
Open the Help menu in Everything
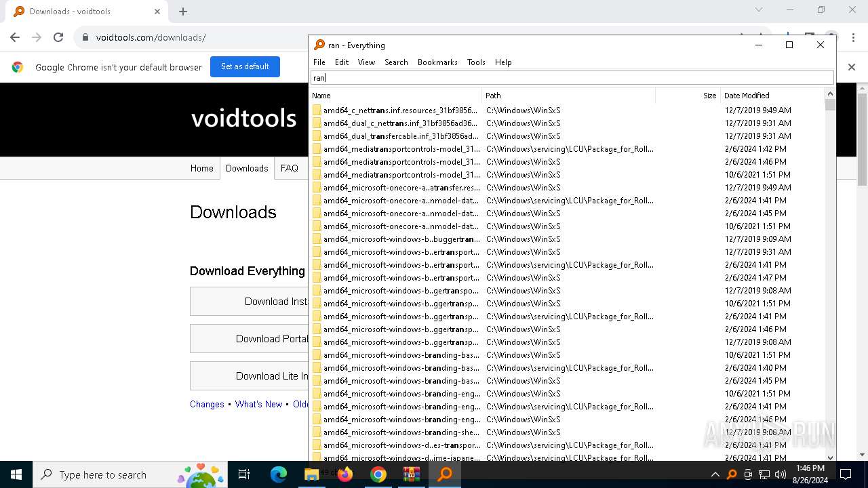tap(503, 62)
